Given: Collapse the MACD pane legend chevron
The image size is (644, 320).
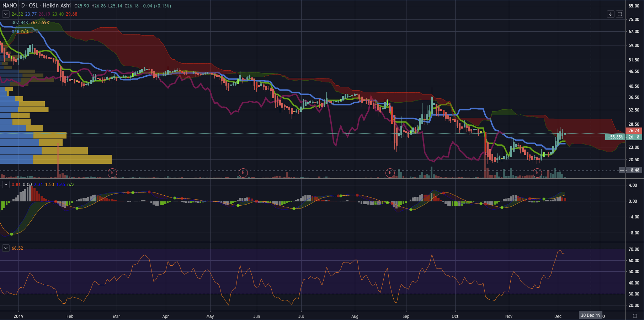Looking at the screenshot, I should click(x=6, y=184).
